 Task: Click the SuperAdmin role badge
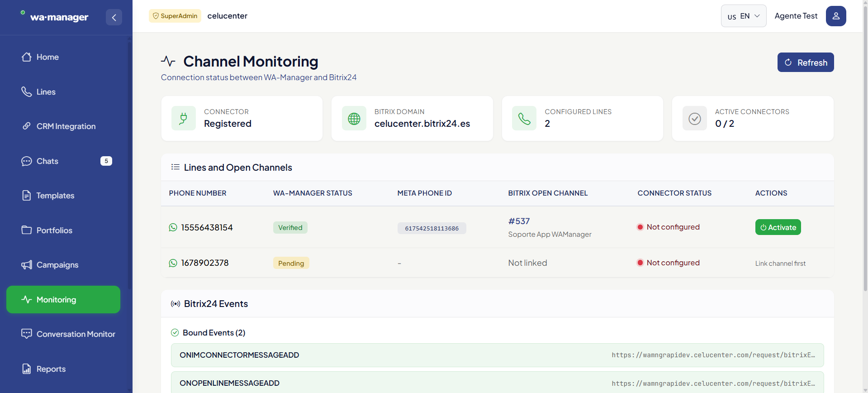(175, 16)
